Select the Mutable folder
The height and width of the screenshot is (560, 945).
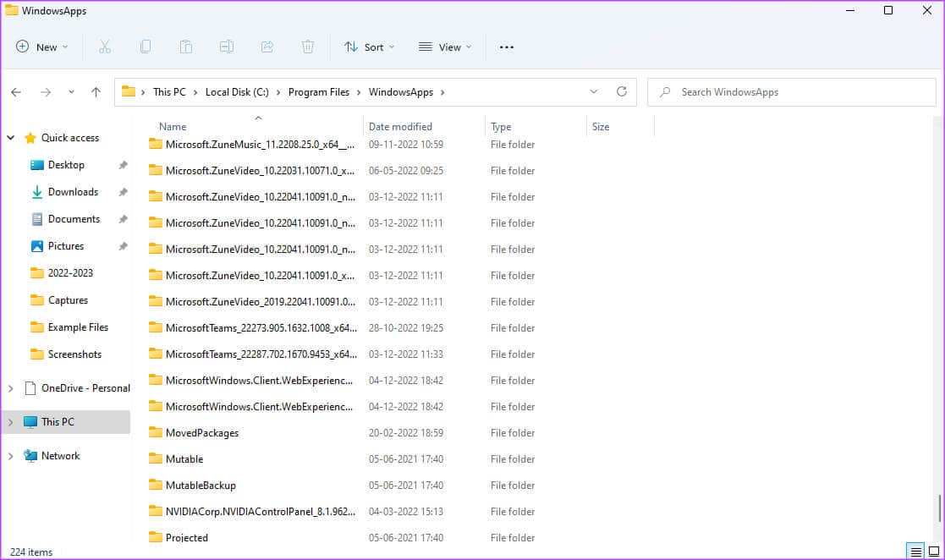pyautogui.click(x=184, y=459)
